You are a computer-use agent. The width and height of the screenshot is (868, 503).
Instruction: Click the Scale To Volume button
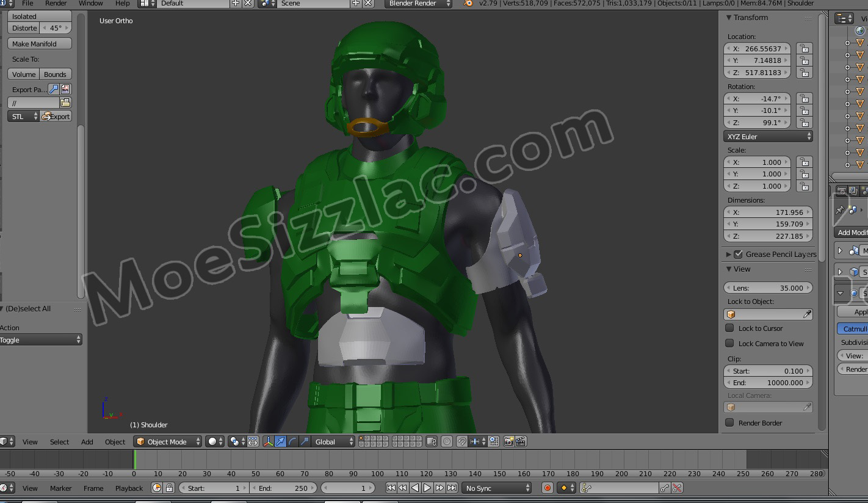point(24,74)
